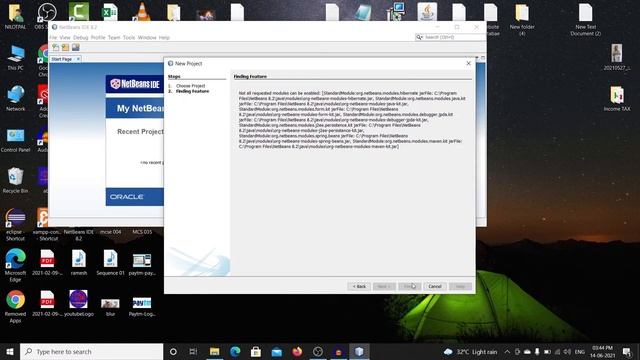Select the Income TAX desktop icon
Image resolution: width=640 pixels, height=360 pixels.
click(x=617, y=98)
